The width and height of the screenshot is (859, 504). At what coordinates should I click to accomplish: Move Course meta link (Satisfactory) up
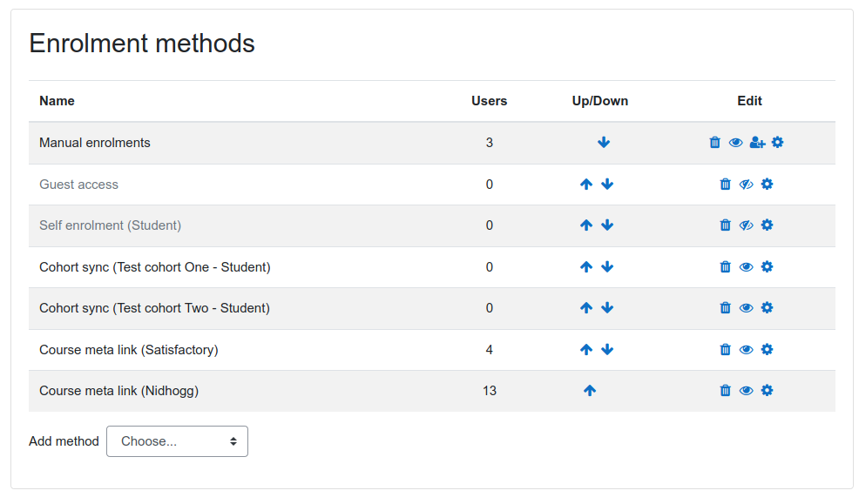click(x=586, y=350)
